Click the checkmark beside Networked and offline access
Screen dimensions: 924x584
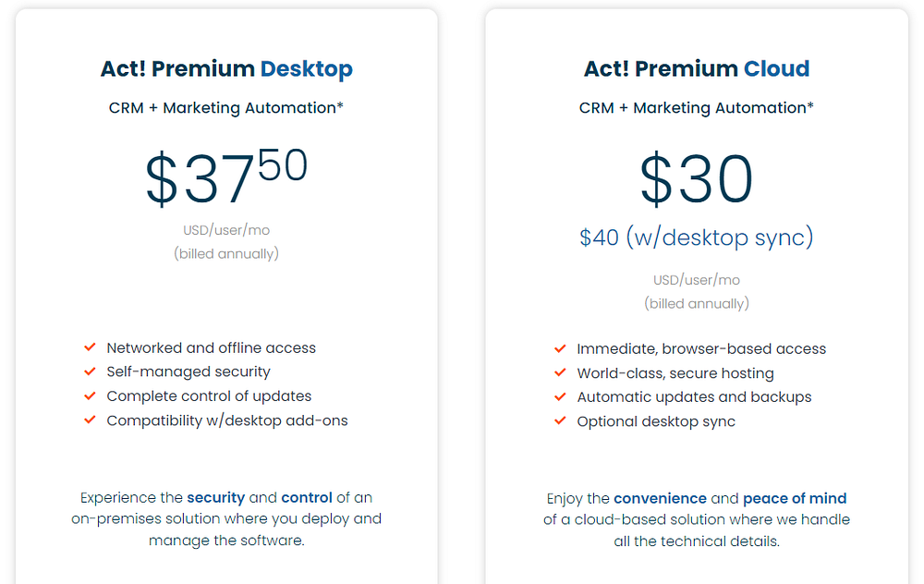90,347
